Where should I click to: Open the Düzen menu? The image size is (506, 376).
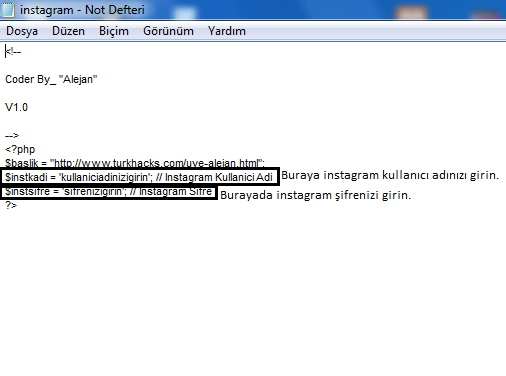68,31
